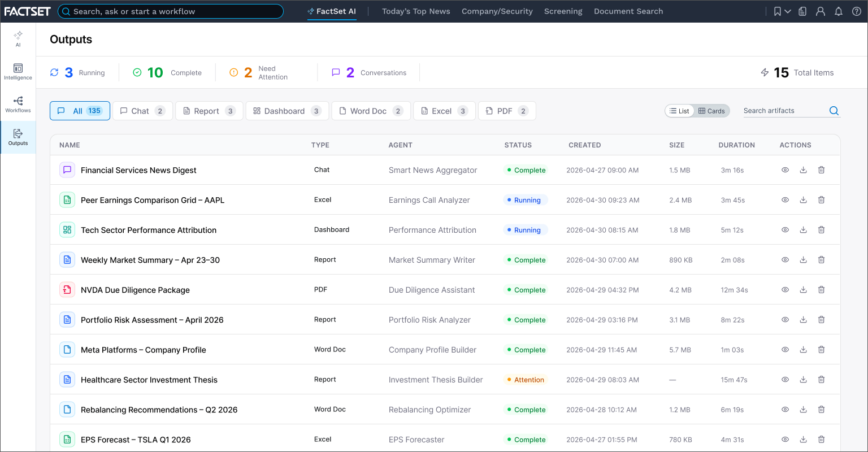Download Weekly Market Summary – Apr 23–30
This screenshot has width=868, height=452.
(803, 259)
